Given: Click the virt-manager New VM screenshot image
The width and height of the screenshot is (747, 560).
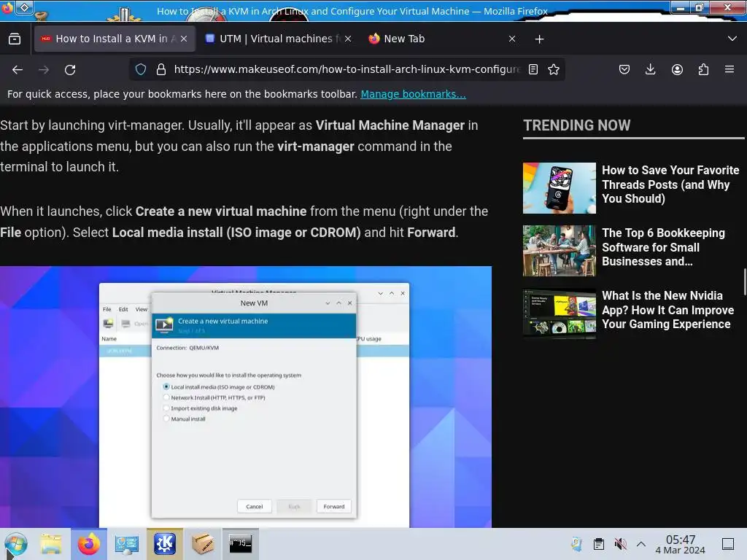Looking at the screenshot, I should (246, 397).
